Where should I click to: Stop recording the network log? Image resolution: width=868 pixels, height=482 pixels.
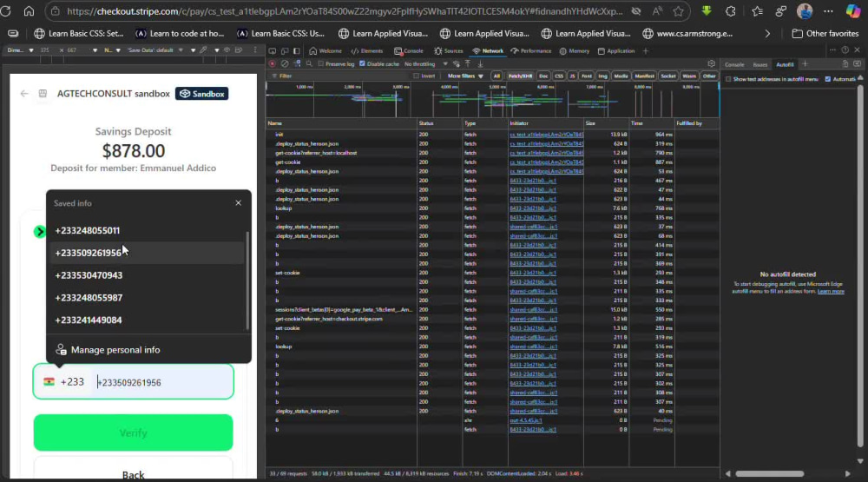(272, 64)
